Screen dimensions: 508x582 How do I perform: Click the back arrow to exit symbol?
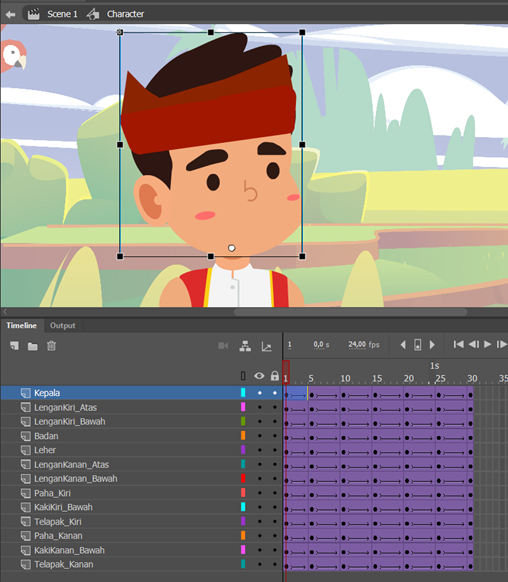(x=10, y=14)
